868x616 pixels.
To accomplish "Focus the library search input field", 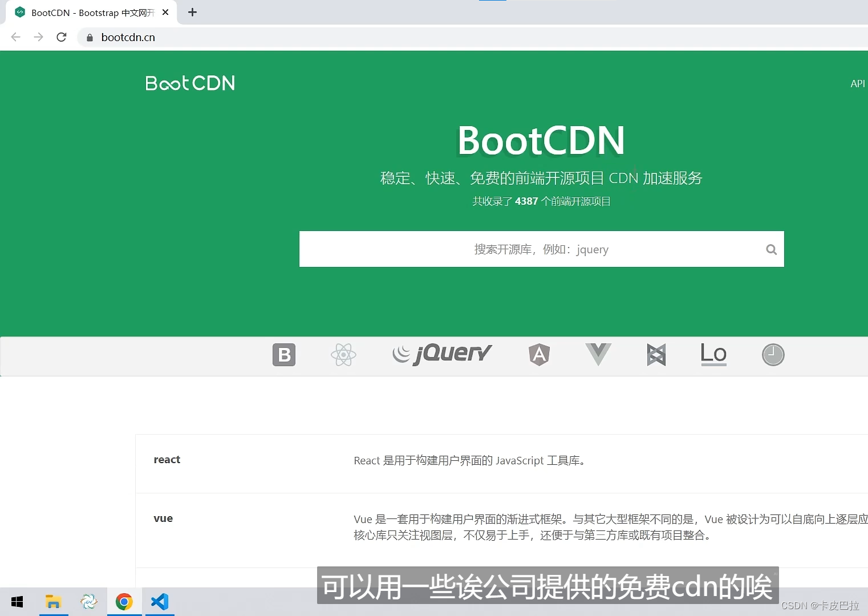I will coord(541,249).
